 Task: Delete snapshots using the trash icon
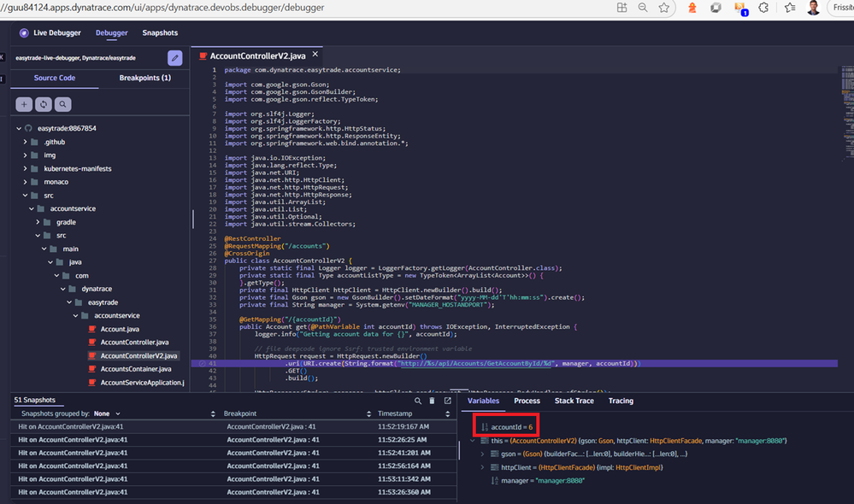(432, 401)
